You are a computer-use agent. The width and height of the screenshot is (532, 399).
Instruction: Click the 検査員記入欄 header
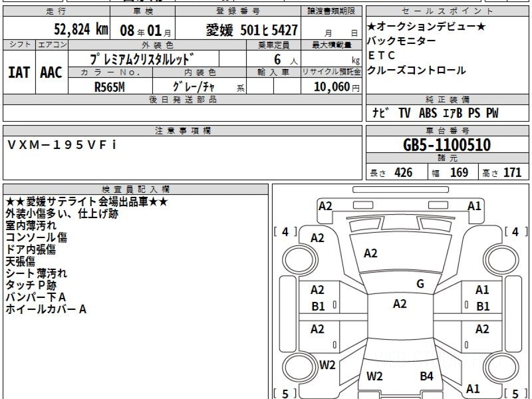point(136,189)
